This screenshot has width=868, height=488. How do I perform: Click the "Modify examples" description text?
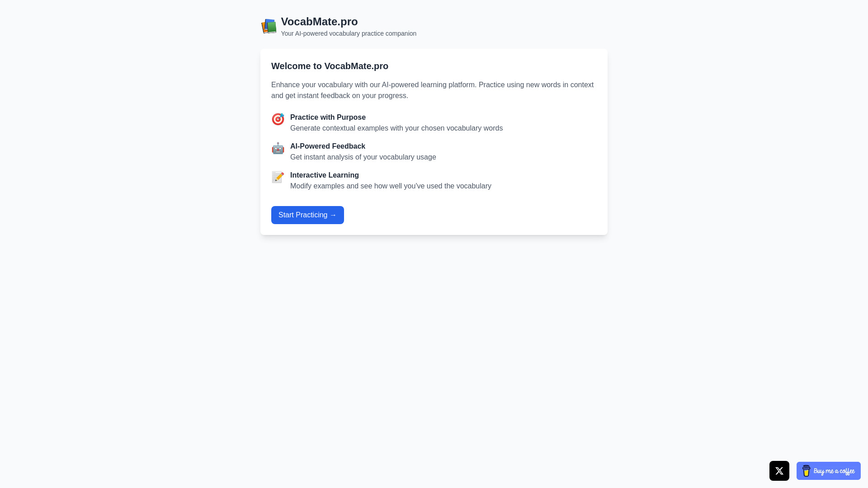[x=390, y=186]
